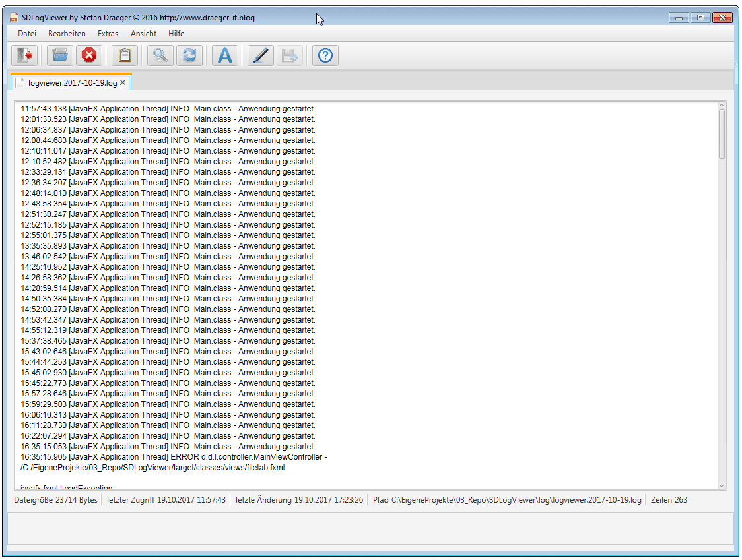Open the Datei menu

click(x=27, y=34)
